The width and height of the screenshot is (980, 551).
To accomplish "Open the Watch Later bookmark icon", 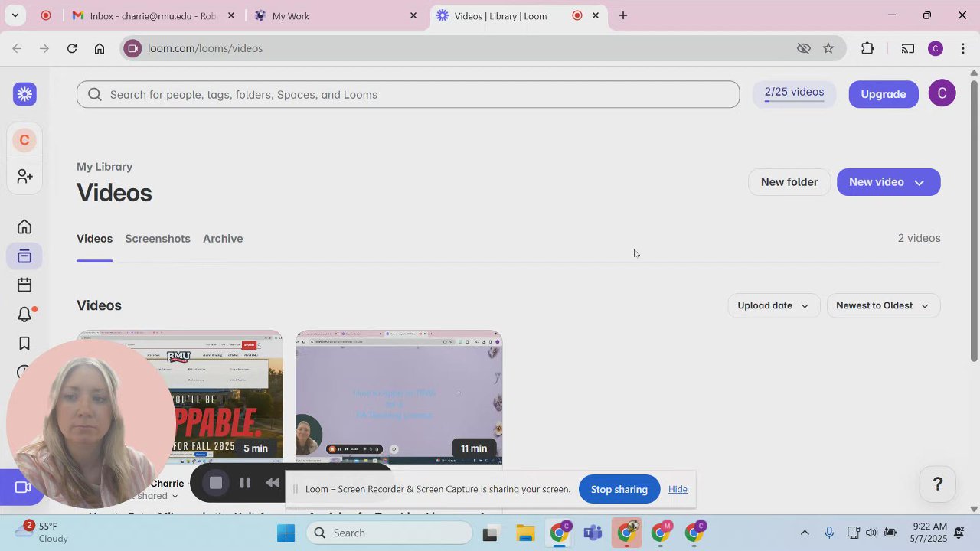I will 24,344.
